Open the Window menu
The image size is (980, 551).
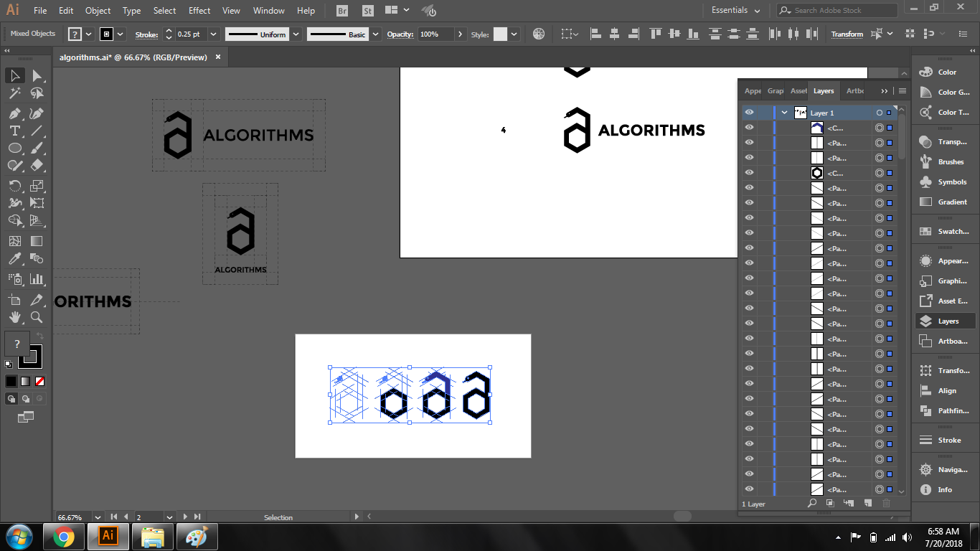(269, 11)
